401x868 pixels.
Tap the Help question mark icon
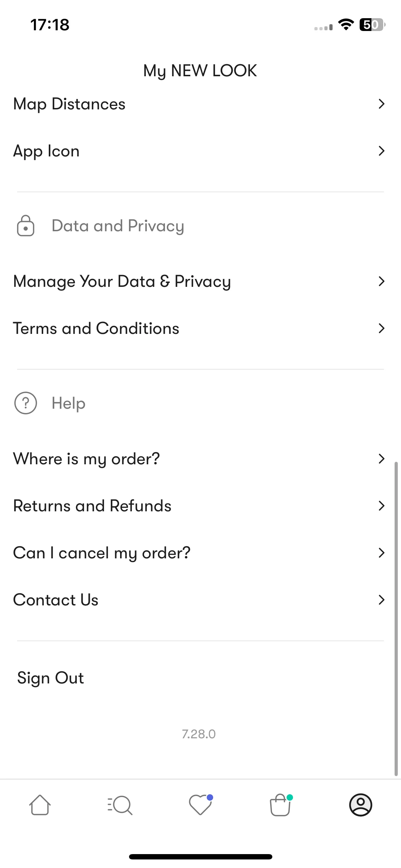pyautogui.click(x=26, y=403)
